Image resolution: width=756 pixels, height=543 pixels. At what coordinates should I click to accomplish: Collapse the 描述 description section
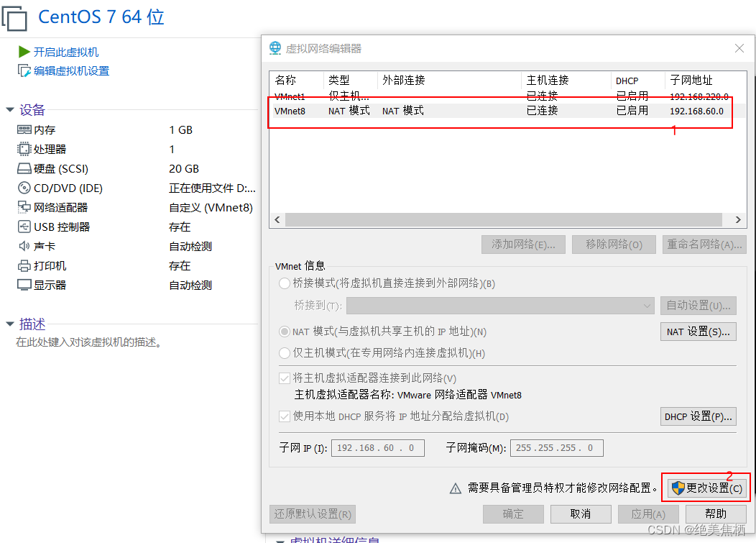[x=9, y=324]
